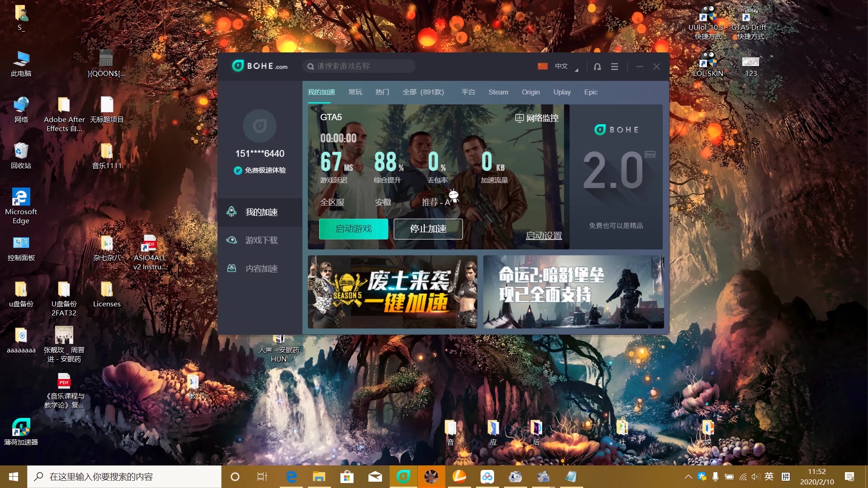Open ASIO4ALL v2 Instru PDF icon
Viewport: 868px width, 488px height.
(x=150, y=253)
